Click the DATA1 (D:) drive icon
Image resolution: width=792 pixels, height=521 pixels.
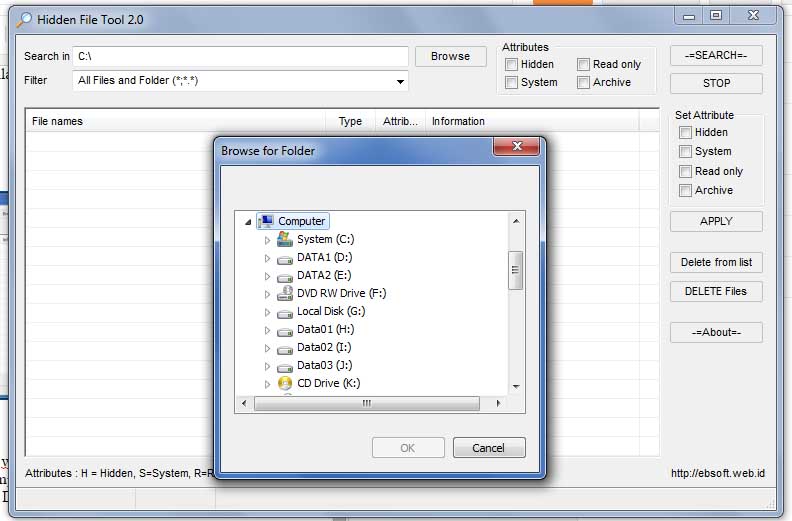pyautogui.click(x=285, y=260)
